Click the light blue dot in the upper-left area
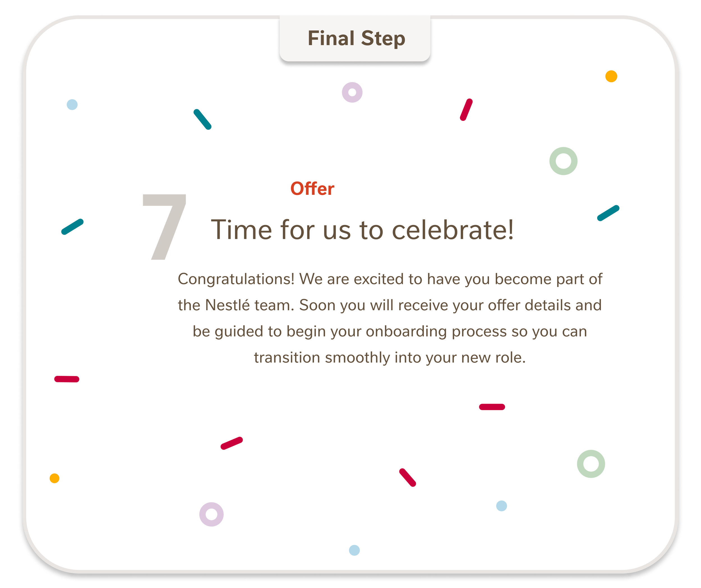This screenshot has width=701, height=588. 72,105
